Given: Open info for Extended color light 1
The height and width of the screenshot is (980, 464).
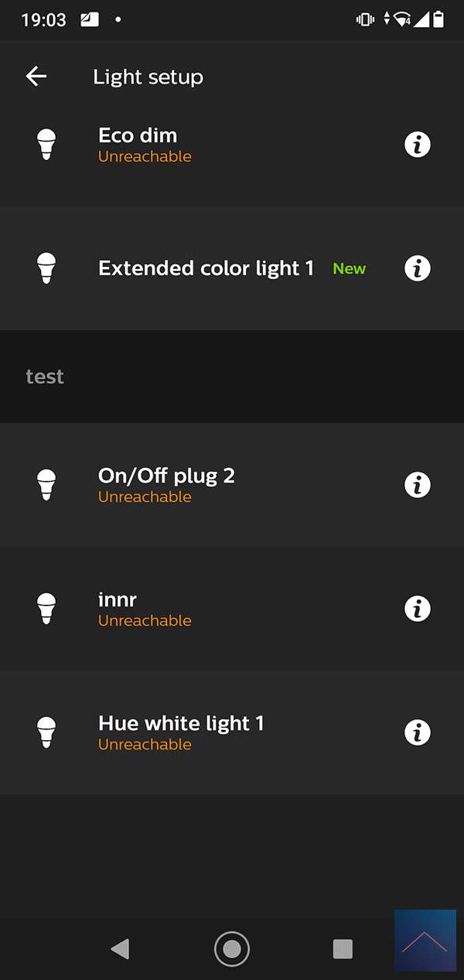Looking at the screenshot, I should 418,268.
